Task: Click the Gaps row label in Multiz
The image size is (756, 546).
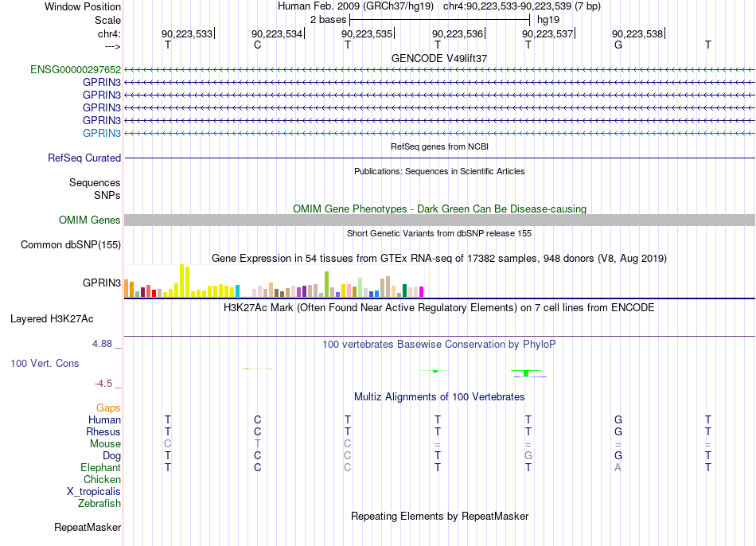Action: click(108, 408)
